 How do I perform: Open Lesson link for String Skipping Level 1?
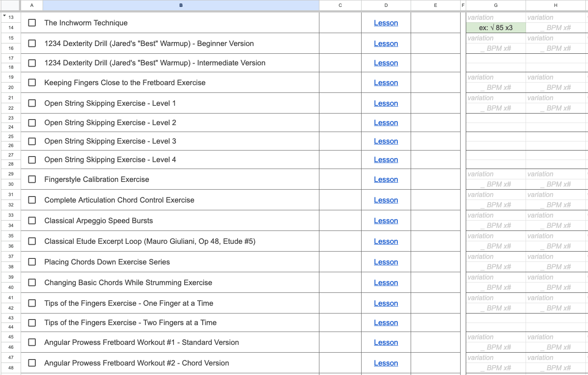pos(386,103)
